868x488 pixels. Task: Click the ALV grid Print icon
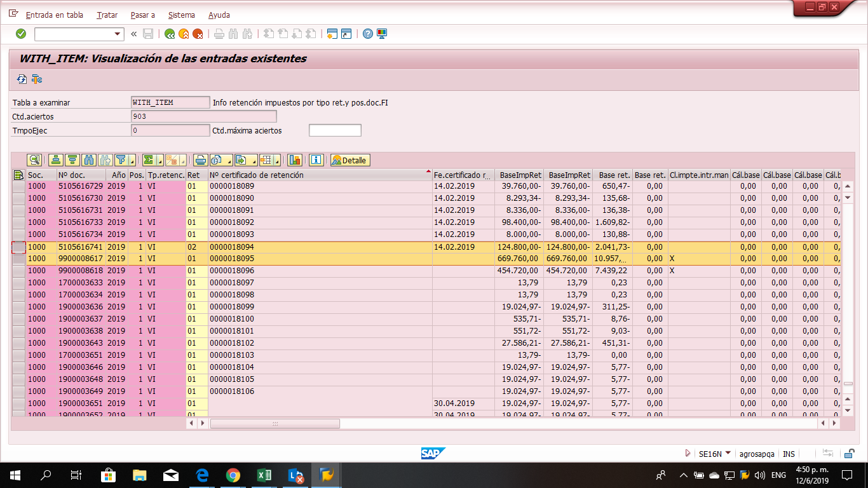pos(201,160)
